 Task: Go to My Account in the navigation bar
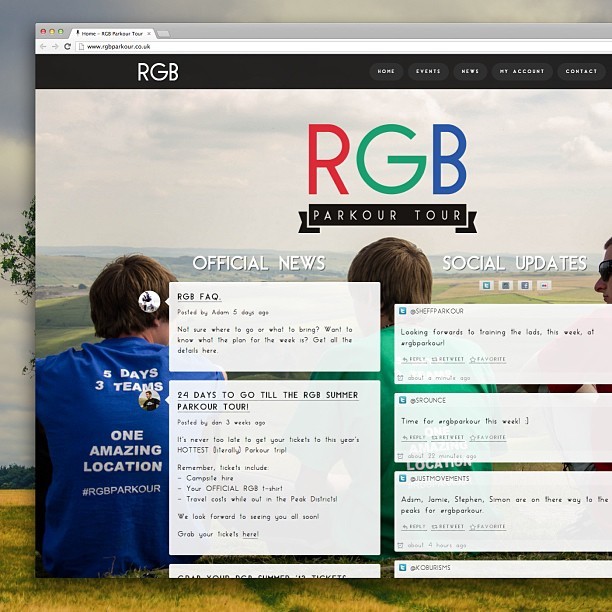tap(522, 71)
